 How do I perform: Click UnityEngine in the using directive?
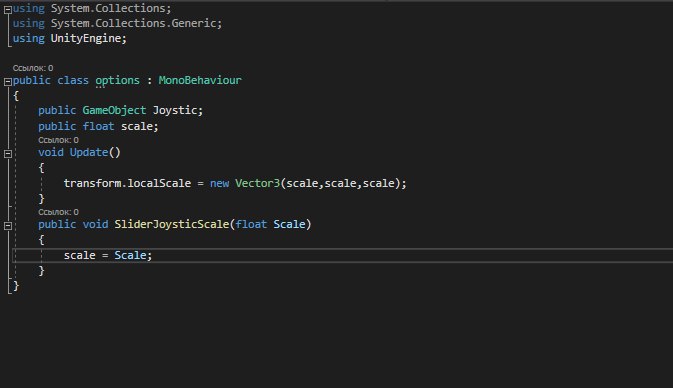click(85, 38)
